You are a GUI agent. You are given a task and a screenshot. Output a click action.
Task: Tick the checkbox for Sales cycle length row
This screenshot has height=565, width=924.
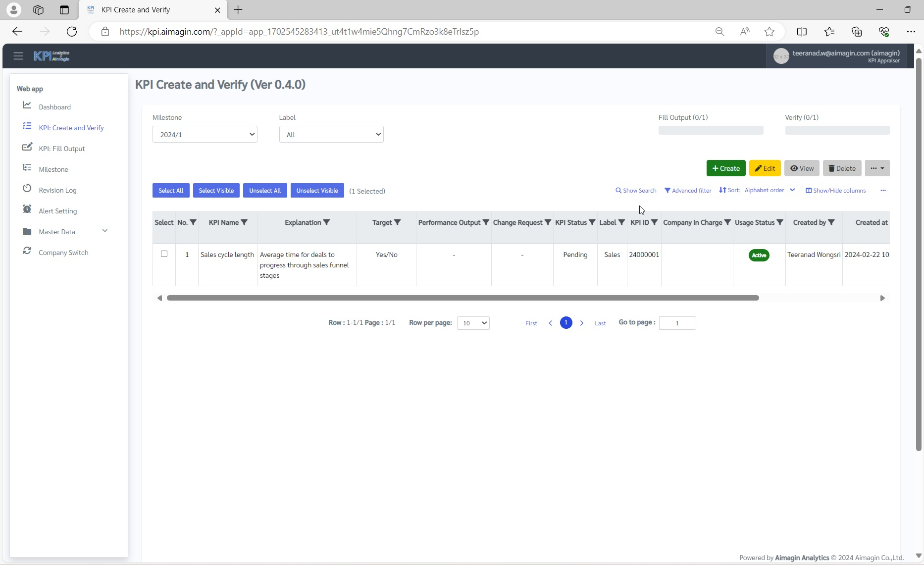coord(164,254)
